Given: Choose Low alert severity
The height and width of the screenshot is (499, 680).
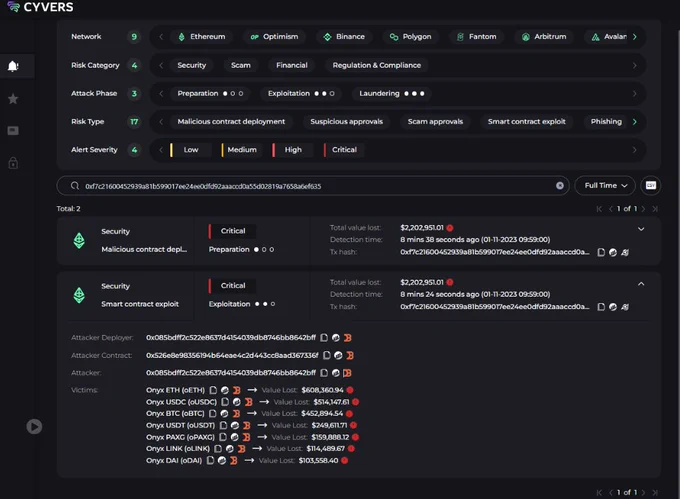Looking at the screenshot, I should [x=190, y=150].
